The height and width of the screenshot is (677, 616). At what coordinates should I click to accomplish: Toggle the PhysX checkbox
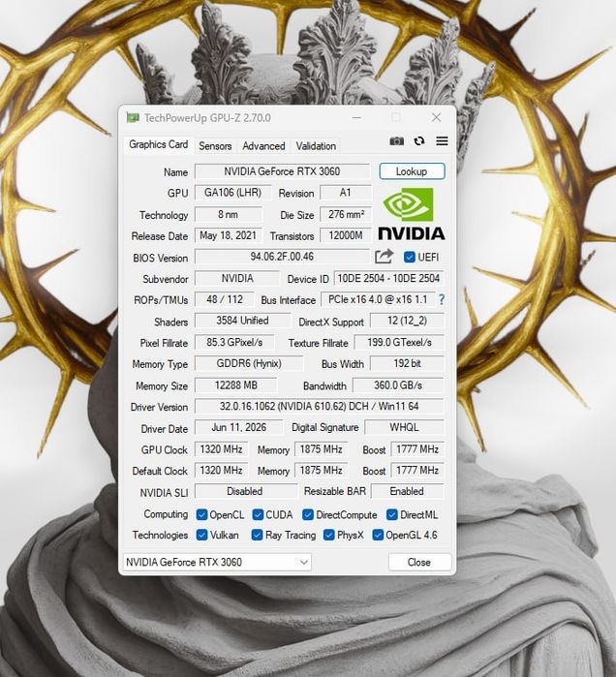pyautogui.click(x=328, y=535)
